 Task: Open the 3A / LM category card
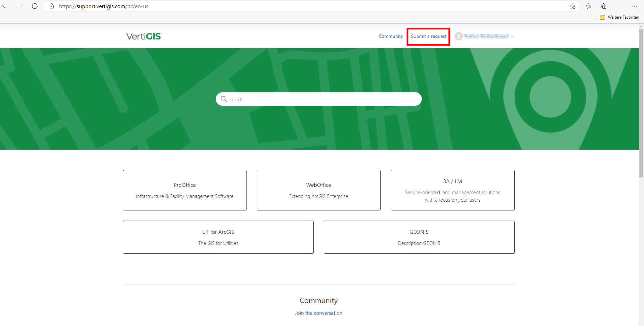453,190
